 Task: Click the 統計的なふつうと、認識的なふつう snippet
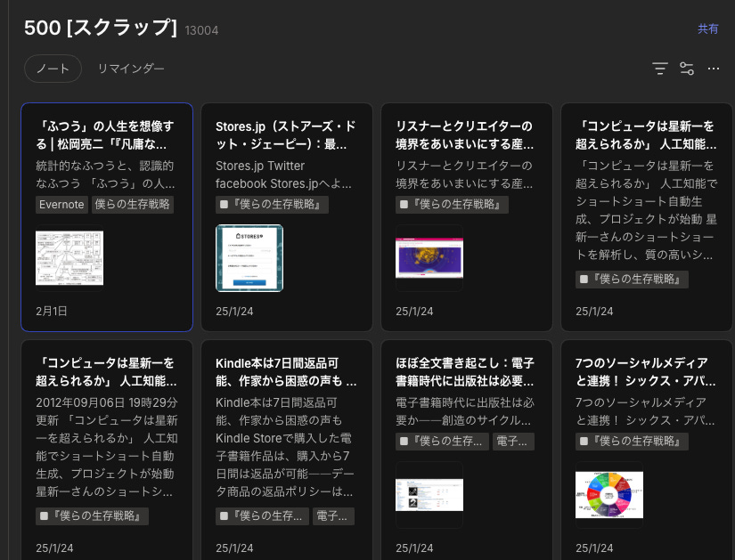(x=105, y=174)
